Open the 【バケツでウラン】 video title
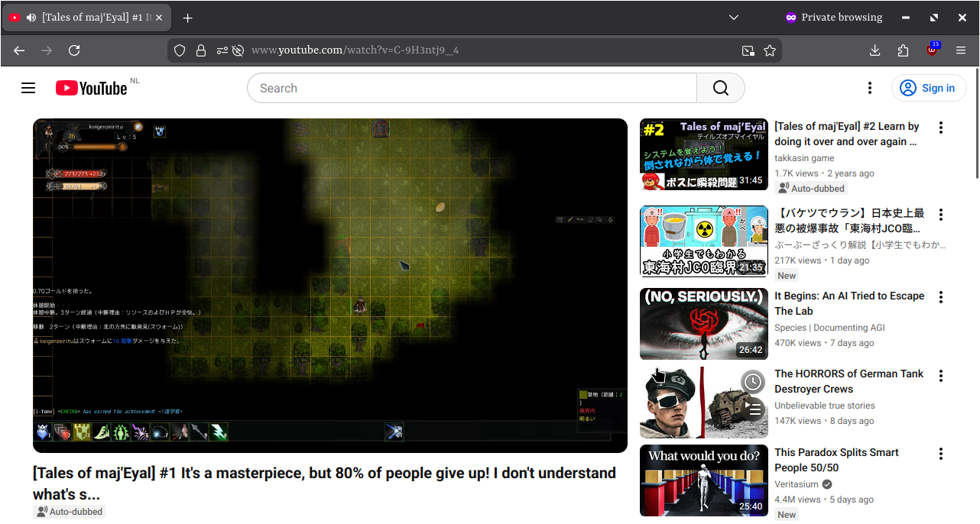980x524 pixels. (x=849, y=221)
